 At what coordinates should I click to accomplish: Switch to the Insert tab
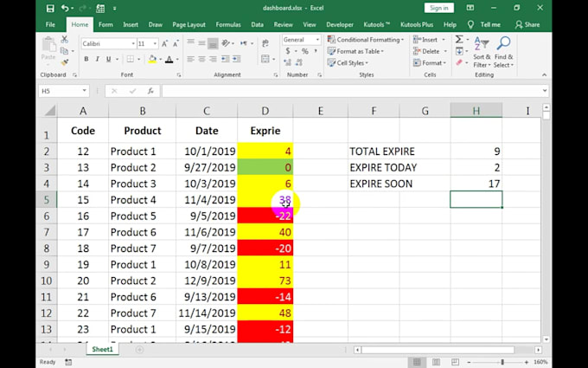tap(131, 24)
